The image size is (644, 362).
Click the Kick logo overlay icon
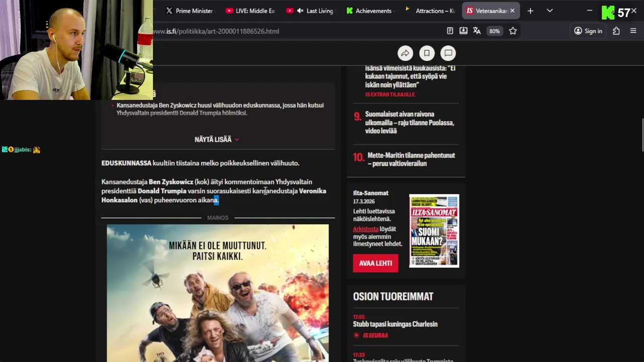click(x=608, y=13)
